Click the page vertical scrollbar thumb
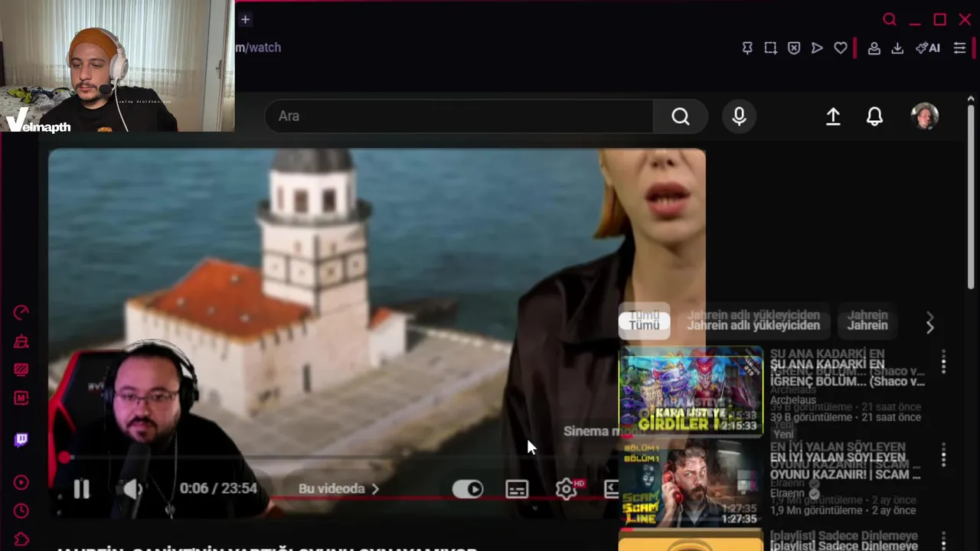Image resolution: width=980 pixels, height=551 pixels. [971, 197]
